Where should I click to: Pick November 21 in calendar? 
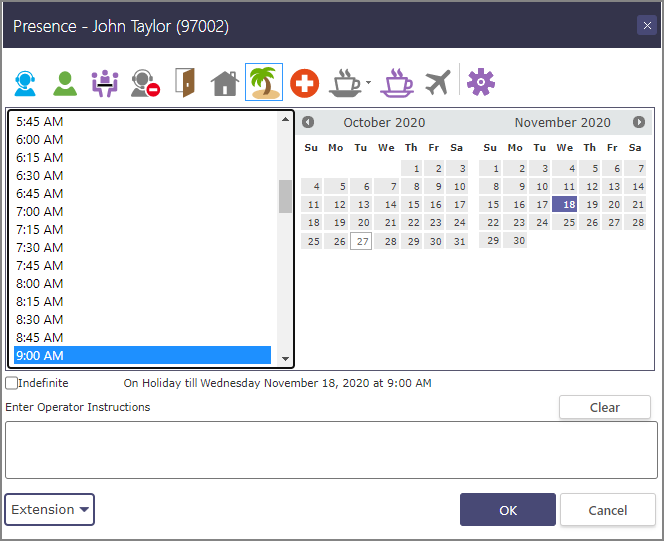[x=635, y=204]
